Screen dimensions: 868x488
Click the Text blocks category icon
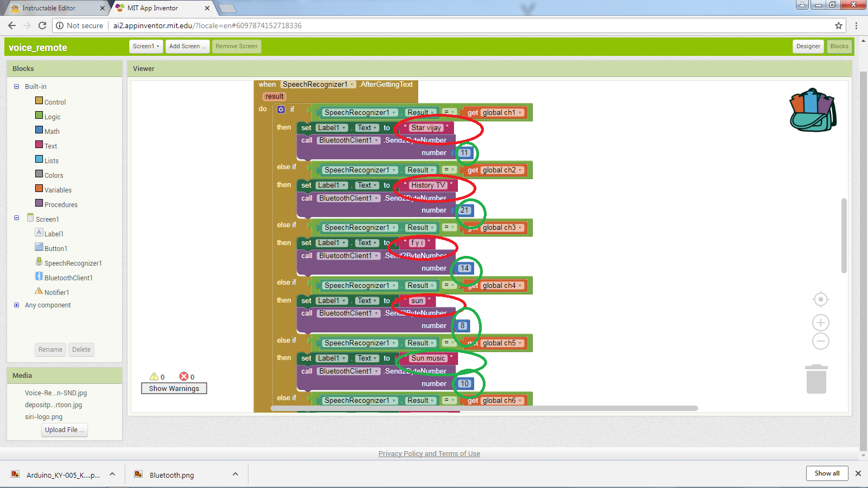(x=39, y=144)
